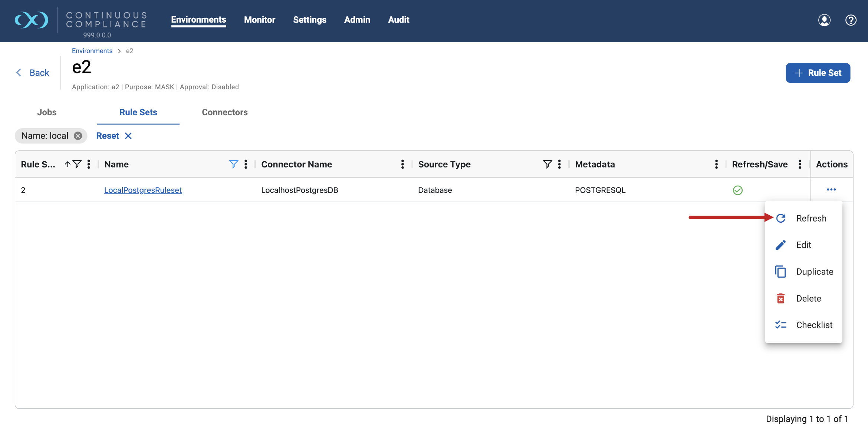The image size is (868, 435).
Task: Remove the 'Name: local' filter chip
Action: click(78, 136)
